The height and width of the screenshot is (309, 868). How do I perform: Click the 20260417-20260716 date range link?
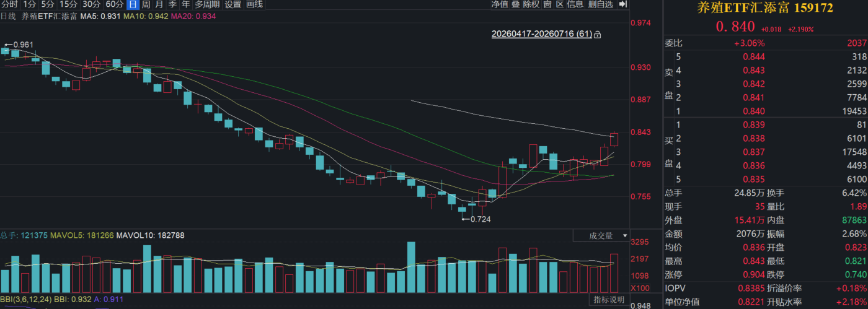click(542, 34)
